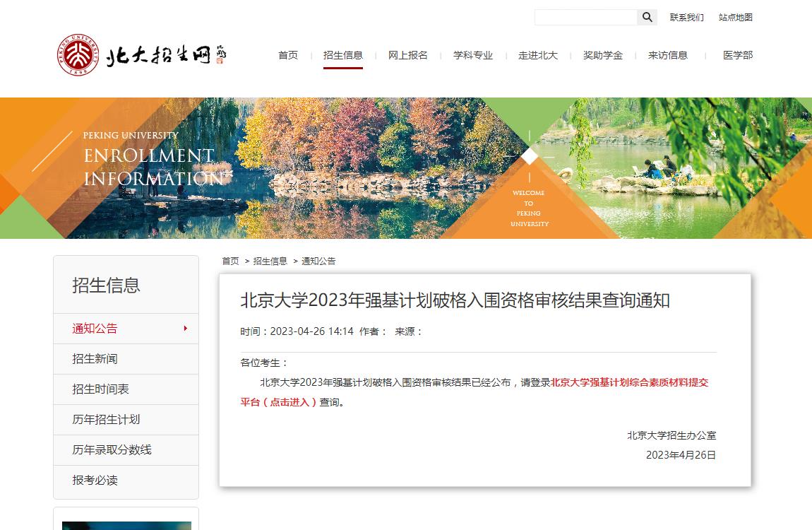Image resolution: width=812 pixels, height=530 pixels.
Task: Click the publish time 2023-04-26 14:14
Action: point(312,331)
